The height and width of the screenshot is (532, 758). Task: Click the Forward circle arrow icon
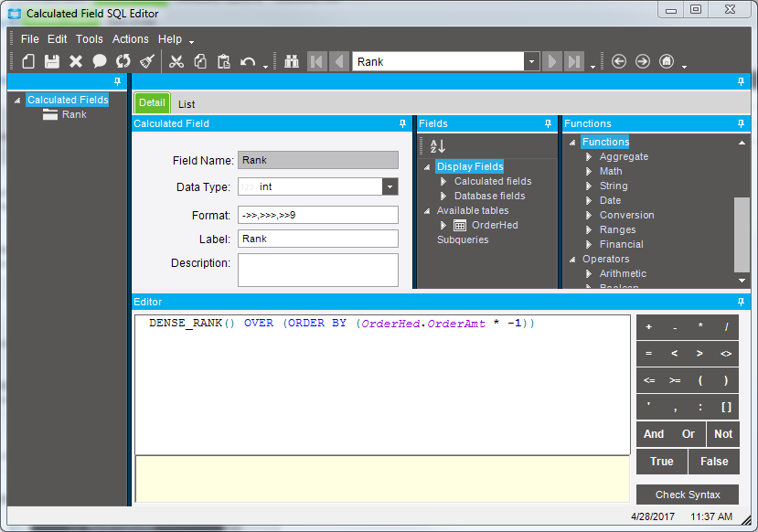[x=643, y=61]
